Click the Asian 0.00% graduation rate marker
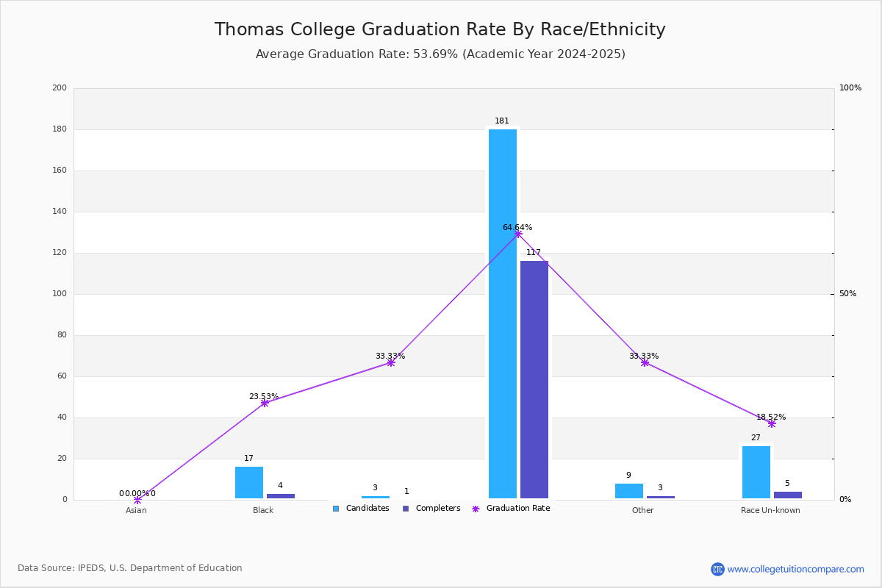Image resolution: width=882 pixels, height=588 pixels. [x=137, y=500]
